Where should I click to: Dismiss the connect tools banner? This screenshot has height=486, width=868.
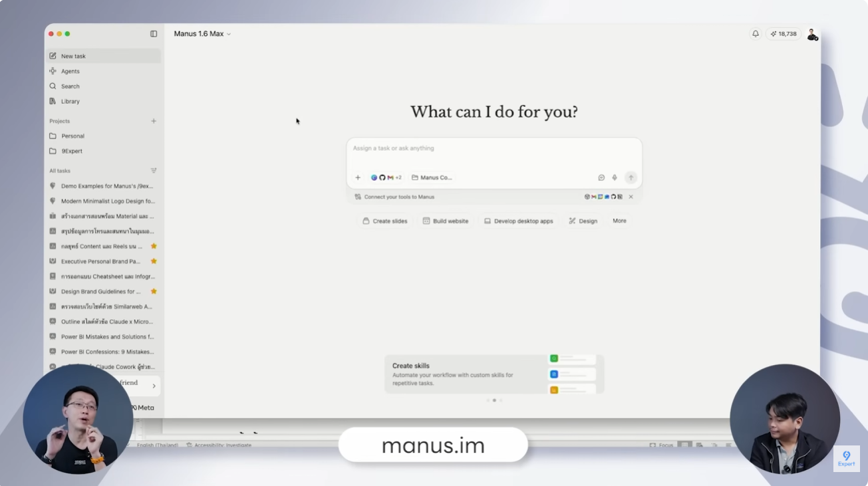point(631,197)
